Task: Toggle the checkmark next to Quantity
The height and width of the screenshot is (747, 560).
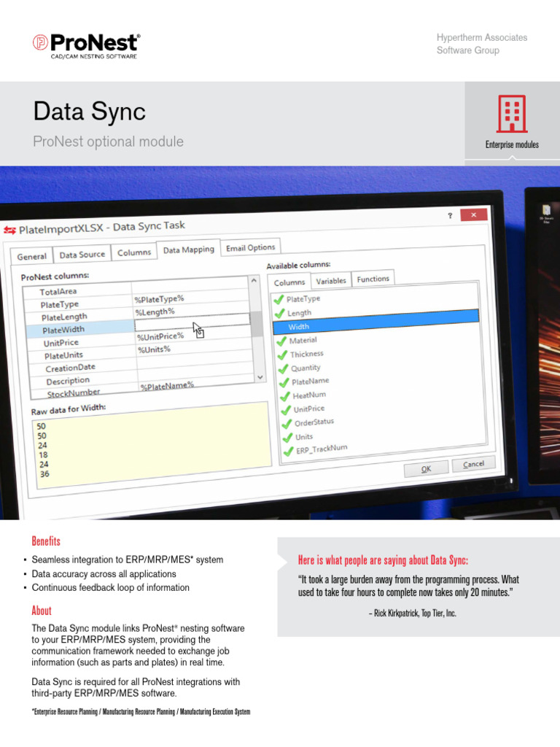Action: pyautogui.click(x=281, y=368)
